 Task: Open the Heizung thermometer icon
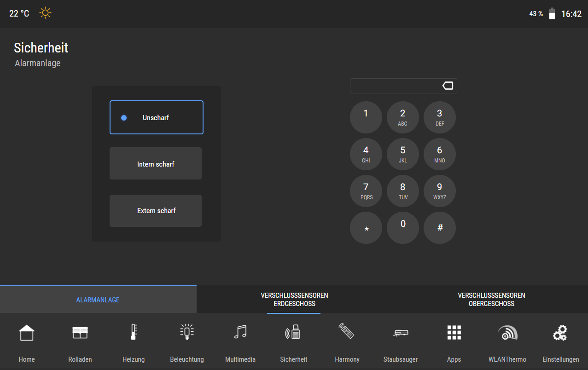[x=134, y=332]
